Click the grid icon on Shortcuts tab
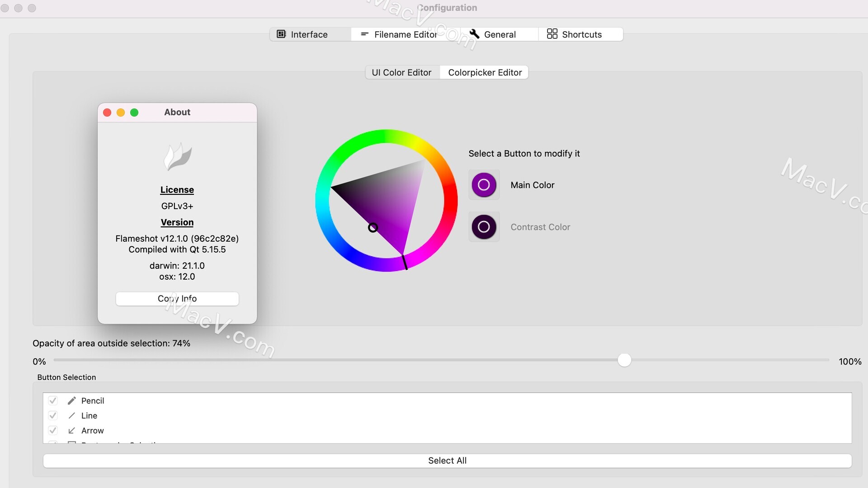This screenshot has width=868, height=488. point(552,34)
